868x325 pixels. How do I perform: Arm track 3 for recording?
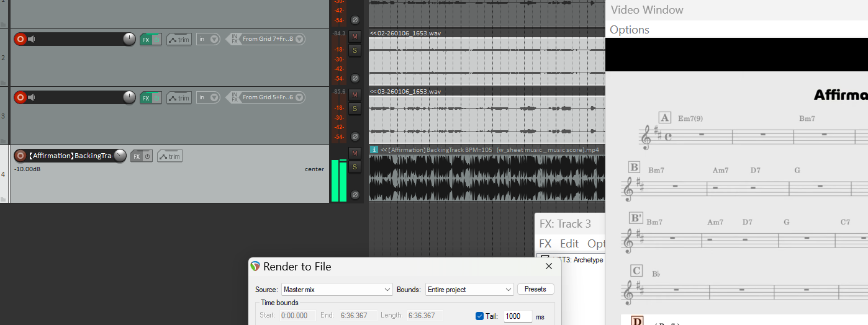point(20,97)
